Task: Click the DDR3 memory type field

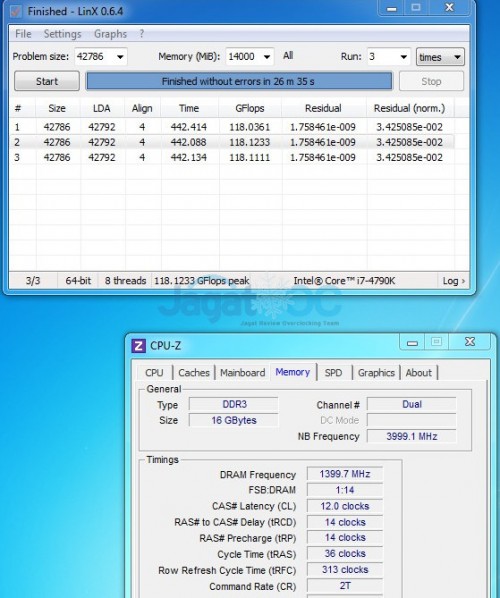Action: [x=234, y=404]
